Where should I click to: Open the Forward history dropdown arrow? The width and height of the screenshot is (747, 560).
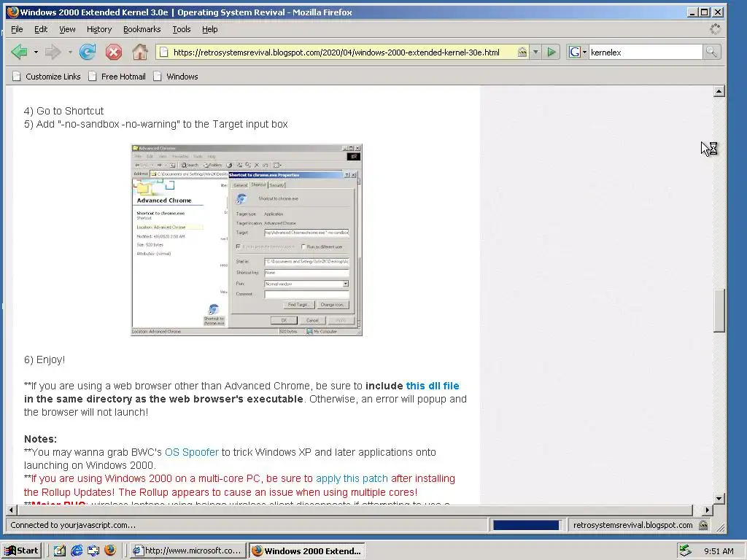click(x=70, y=52)
